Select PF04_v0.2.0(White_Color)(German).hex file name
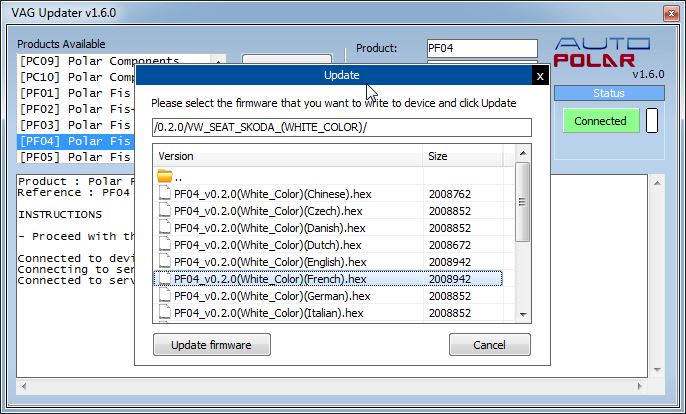The height and width of the screenshot is (414, 686). 272,296
